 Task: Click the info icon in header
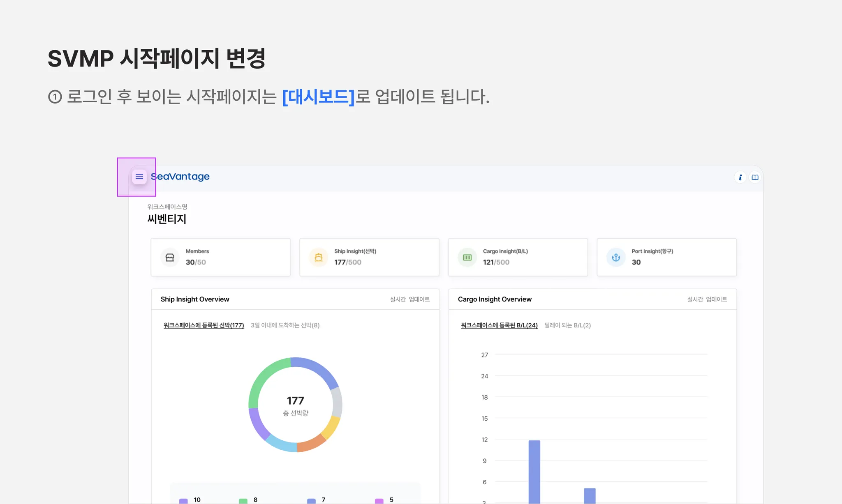point(740,177)
